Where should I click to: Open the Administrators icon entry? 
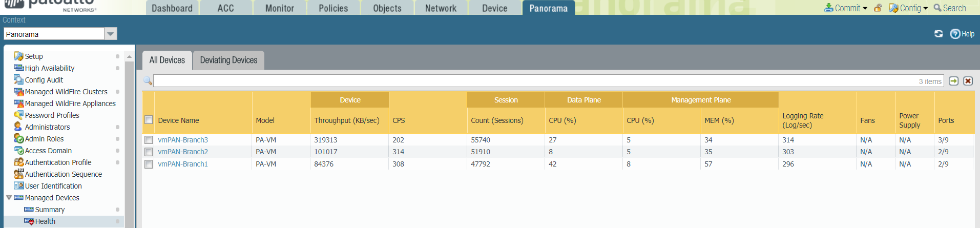point(18,127)
